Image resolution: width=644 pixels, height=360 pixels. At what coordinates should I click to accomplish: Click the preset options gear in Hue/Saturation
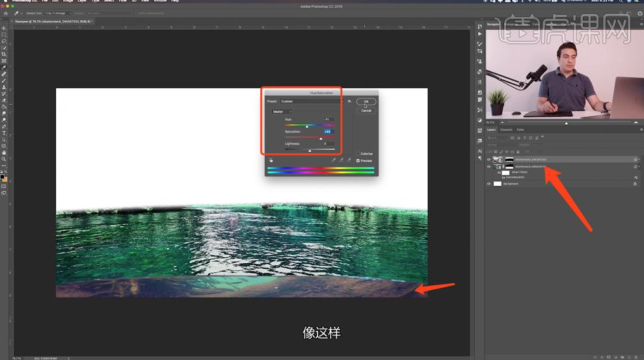click(349, 101)
